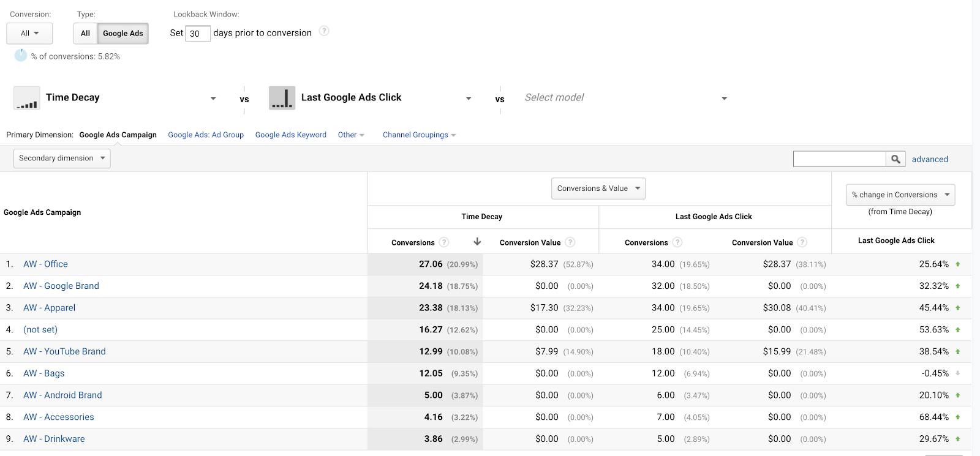Viewport: 980px width, 456px height.
Task: Select the Google Ads type toggle
Action: (123, 34)
